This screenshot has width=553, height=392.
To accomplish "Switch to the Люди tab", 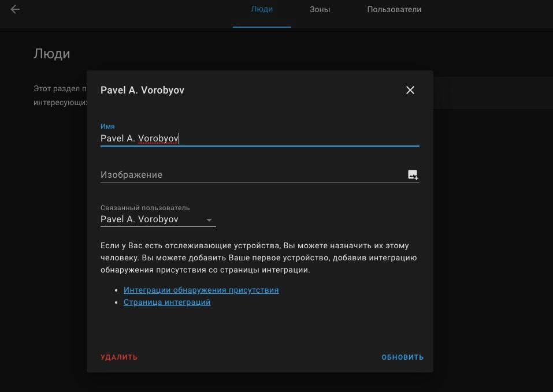I will [x=262, y=9].
